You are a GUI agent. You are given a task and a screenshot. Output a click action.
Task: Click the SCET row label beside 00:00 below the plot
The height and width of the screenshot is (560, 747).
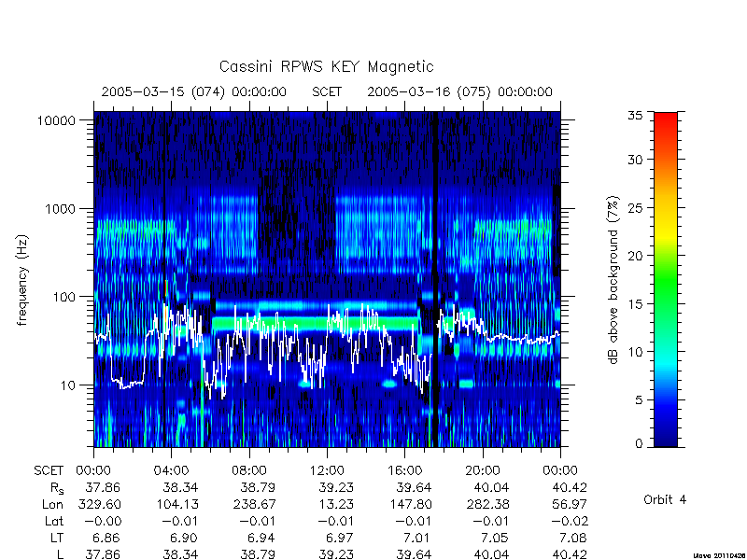[x=49, y=470]
